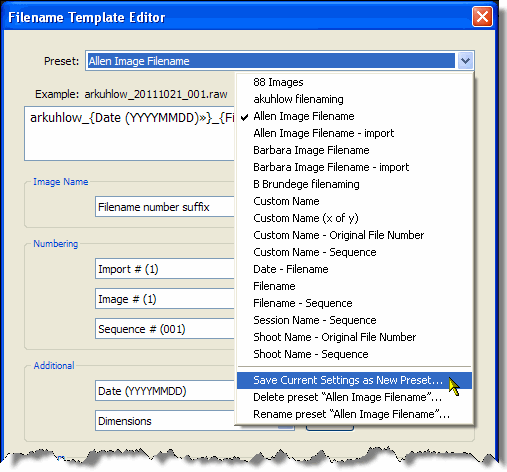This screenshot has height=472, width=507.
Task: Click inside the filename template text box
Action: [x=129, y=133]
